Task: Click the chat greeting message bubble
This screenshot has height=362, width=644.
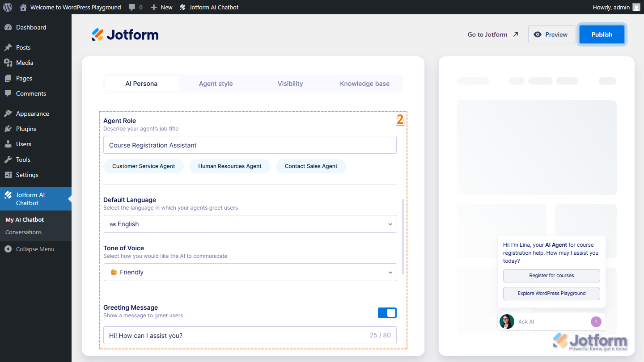Action: (x=551, y=253)
